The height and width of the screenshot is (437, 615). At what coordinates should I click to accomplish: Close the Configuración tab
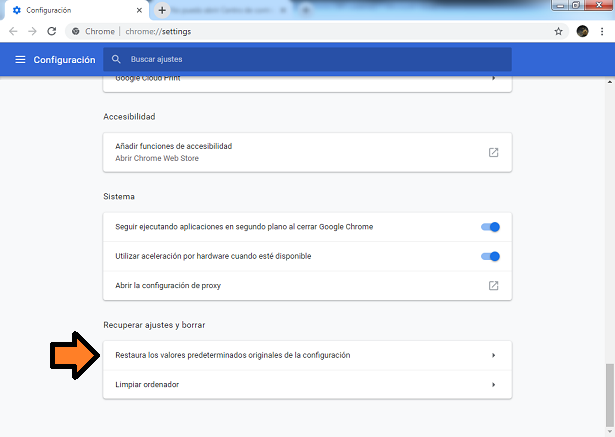pos(139,10)
